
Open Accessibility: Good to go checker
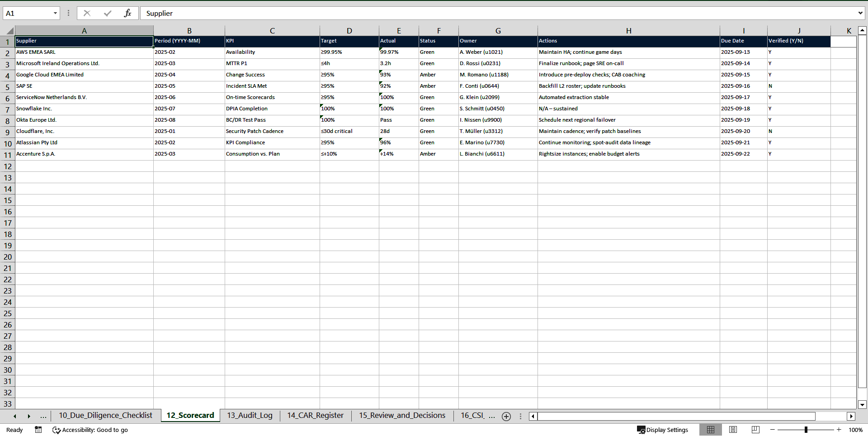(90, 430)
